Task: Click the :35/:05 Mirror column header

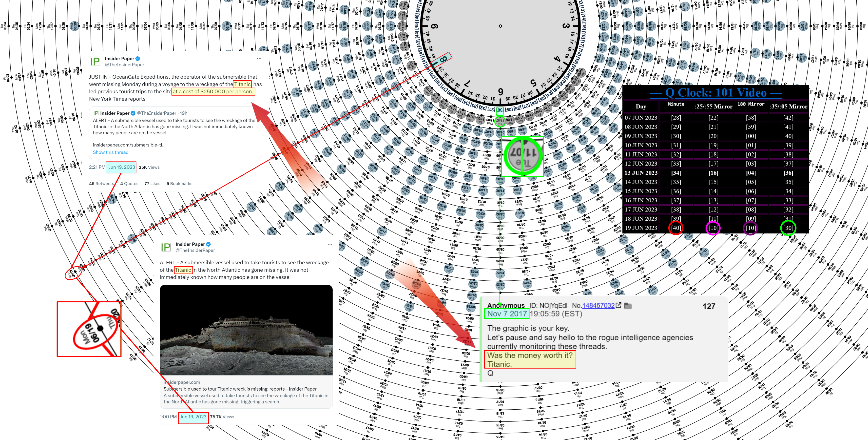Action: click(x=788, y=107)
